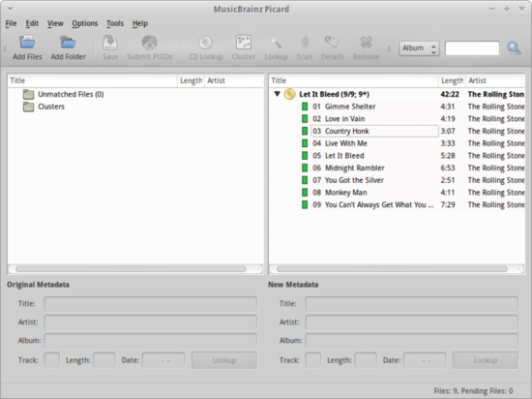The image size is (532, 399).
Task: Click the Cluster toolbar icon
Action: click(243, 43)
